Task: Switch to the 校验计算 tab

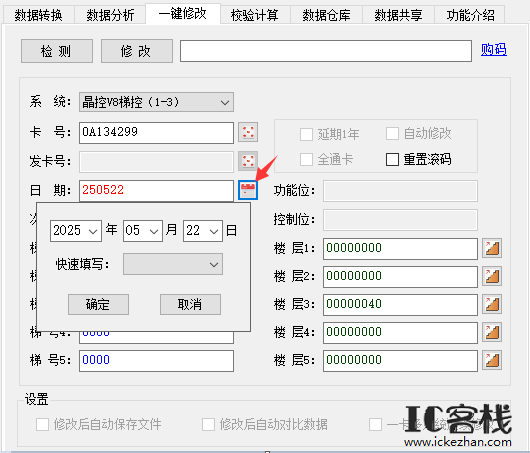Action: click(x=255, y=15)
